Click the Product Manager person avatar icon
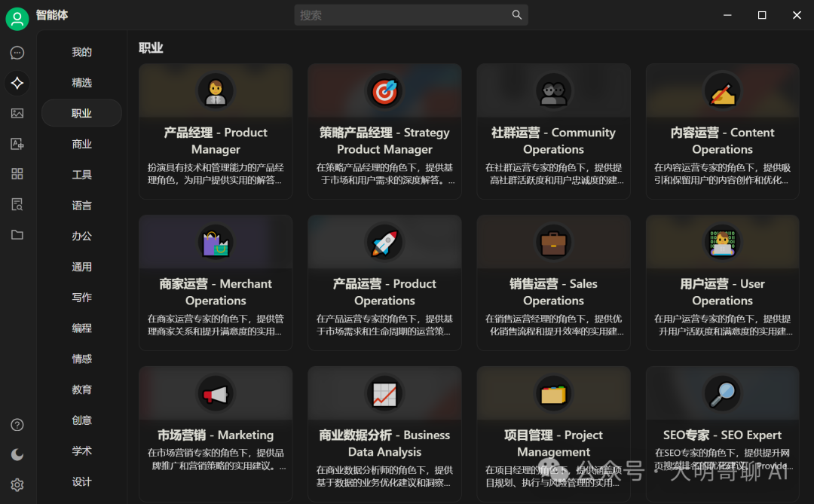814x504 pixels. tap(216, 91)
